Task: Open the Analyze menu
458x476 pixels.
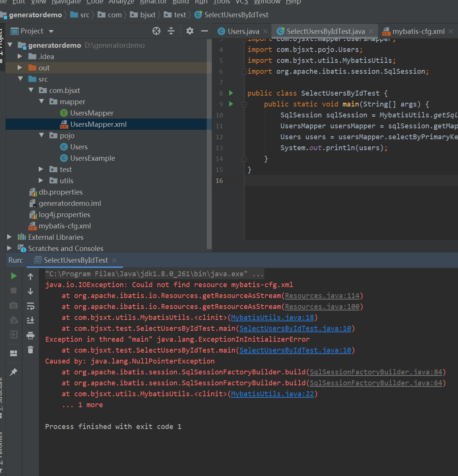Action: pyautogui.click(x=121, y=2)
